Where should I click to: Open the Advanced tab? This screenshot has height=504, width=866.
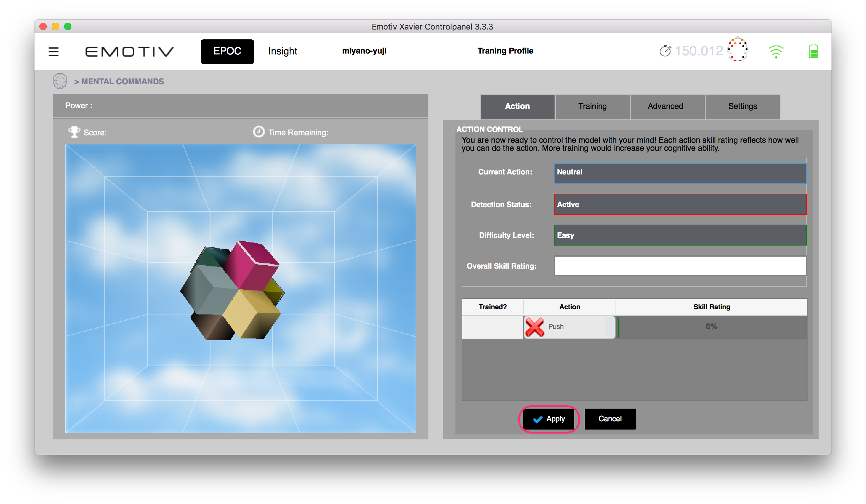[x=665, y=106]
